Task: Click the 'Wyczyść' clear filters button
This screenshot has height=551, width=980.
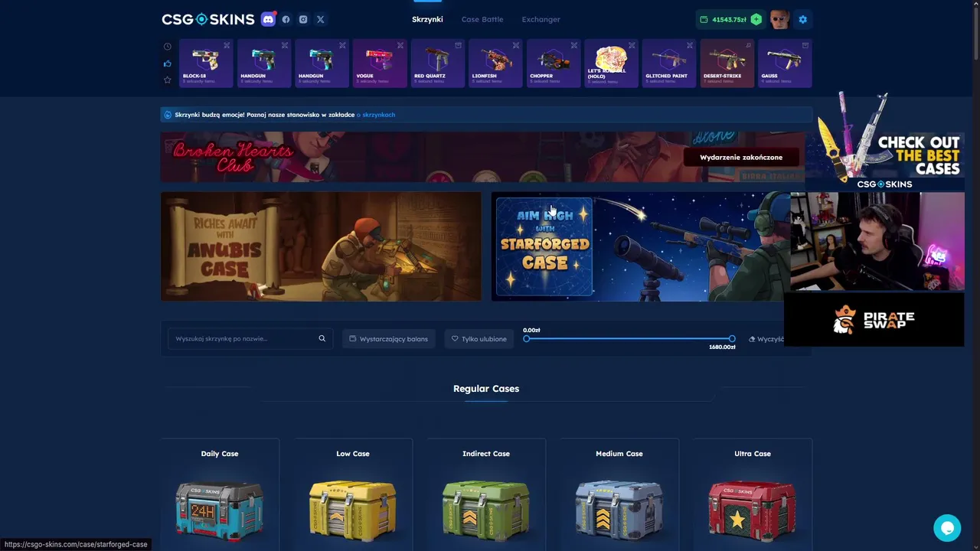Action: coord(766,338)
